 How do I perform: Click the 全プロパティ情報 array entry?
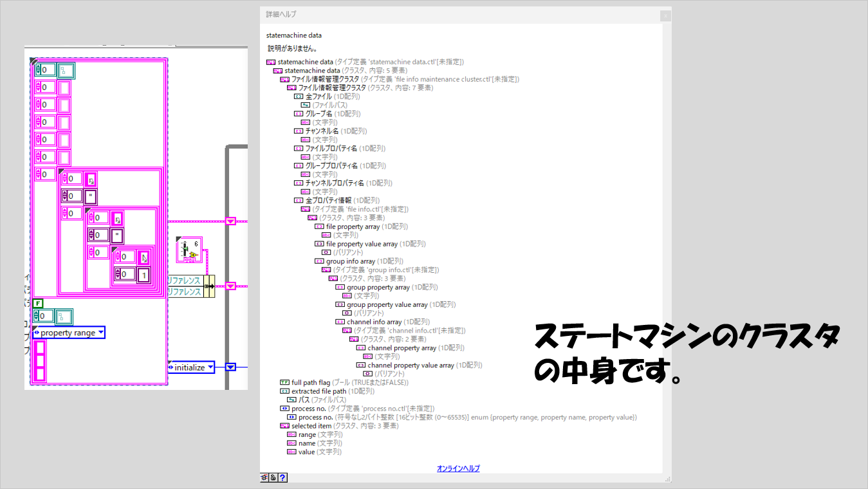[x=328, y=200]
